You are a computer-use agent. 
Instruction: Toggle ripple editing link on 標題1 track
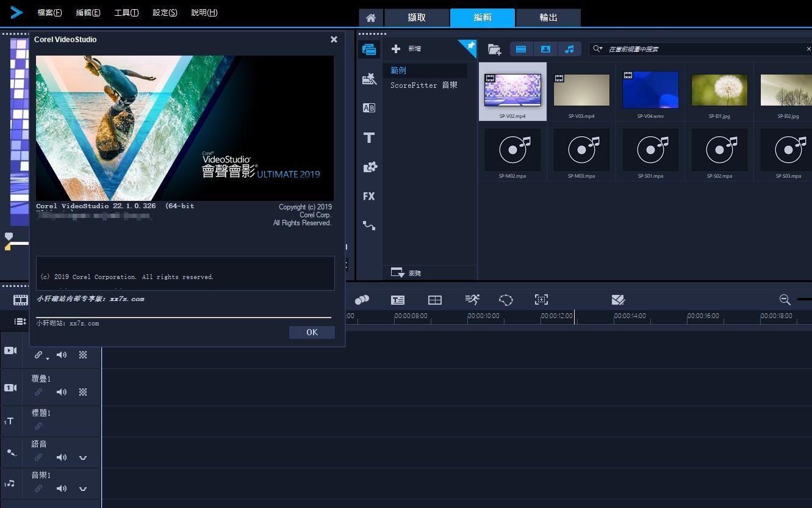[x=38, y=426]
